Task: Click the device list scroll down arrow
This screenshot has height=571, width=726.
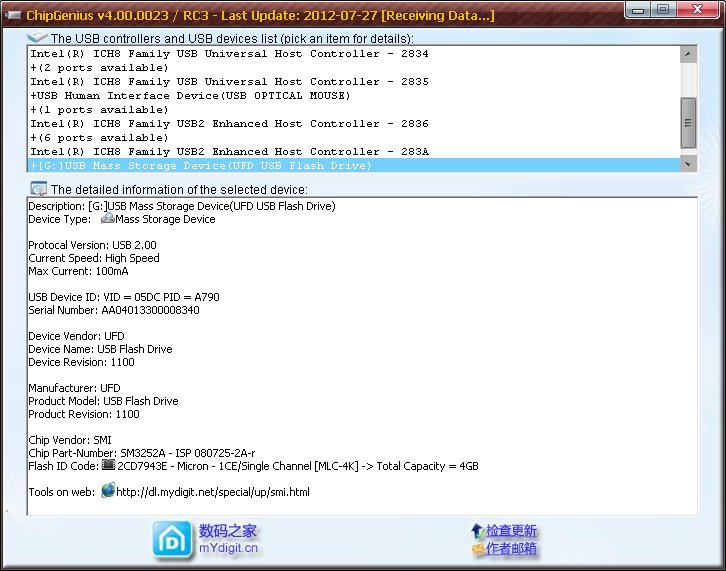Action: (688, 164)
